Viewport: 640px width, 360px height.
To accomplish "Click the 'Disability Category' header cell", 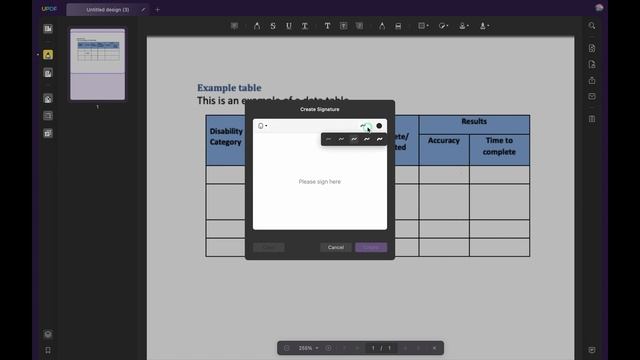I will (226, 136).
